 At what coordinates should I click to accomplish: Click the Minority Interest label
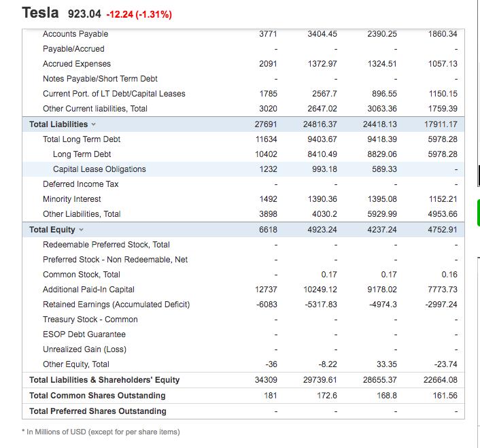tap(71, 199)
